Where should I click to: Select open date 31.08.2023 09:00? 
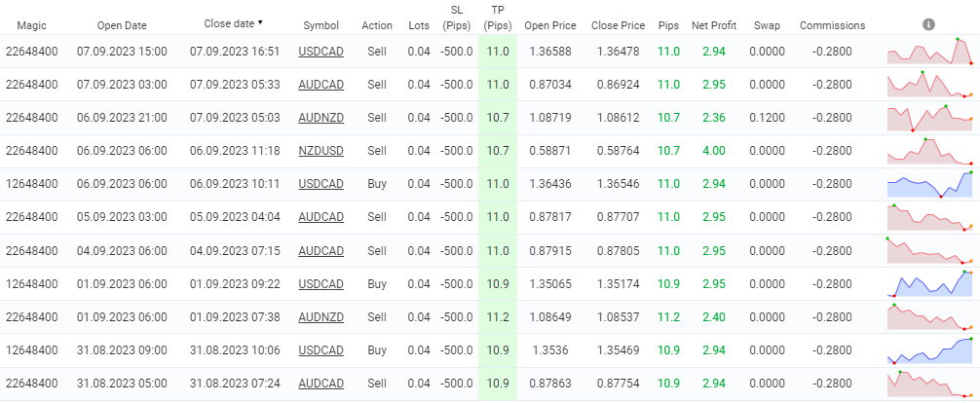(122, 349)
